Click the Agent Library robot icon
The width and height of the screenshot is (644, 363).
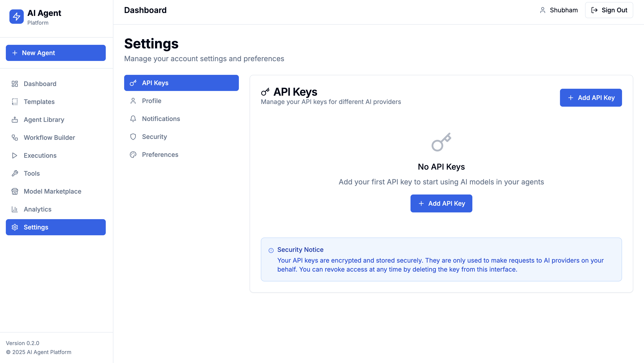click(x=15, y=120)
